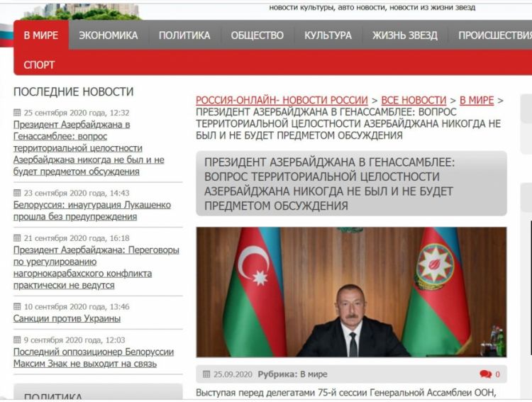The image size is (532, 402).
Task: Follow the РОССИЯ-ОНЛАЙН breadcrumb link
Action: point(282,101)
